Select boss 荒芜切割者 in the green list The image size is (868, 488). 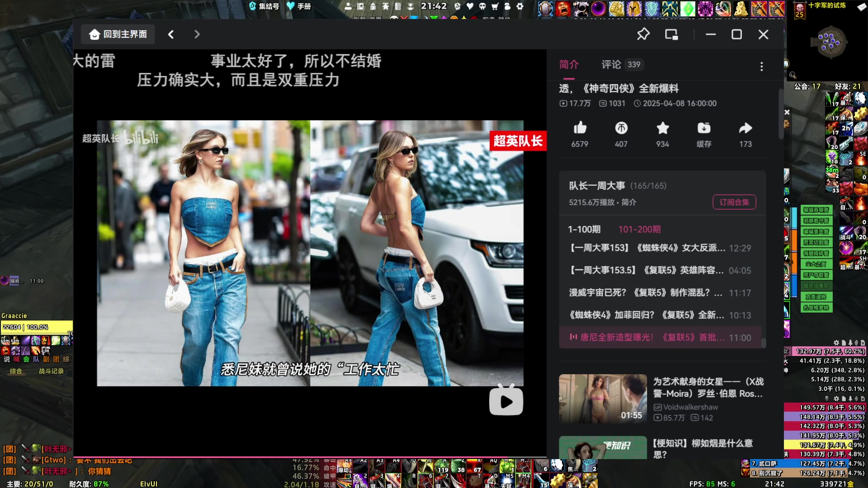point(816,243)
